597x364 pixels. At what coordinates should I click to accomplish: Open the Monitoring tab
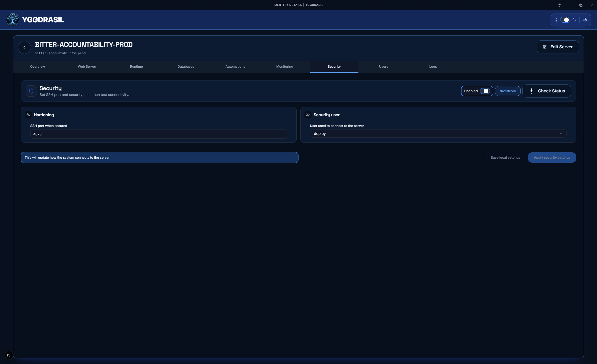[x=285, y=66]
